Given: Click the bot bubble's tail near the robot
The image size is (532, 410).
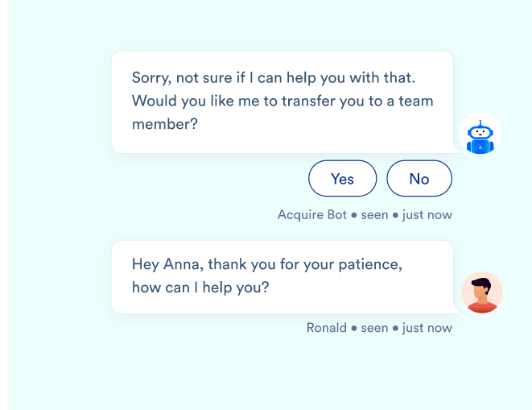Looking at the screenshot, I should click(457, 148).
